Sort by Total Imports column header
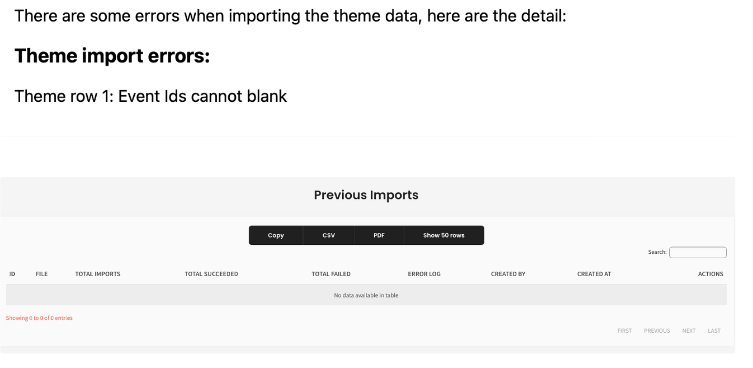 98,274
